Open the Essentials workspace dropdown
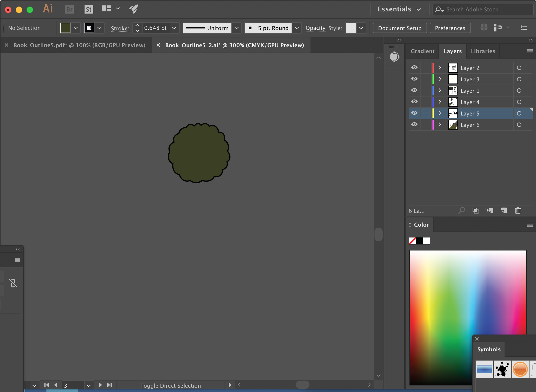 (399, 9)
